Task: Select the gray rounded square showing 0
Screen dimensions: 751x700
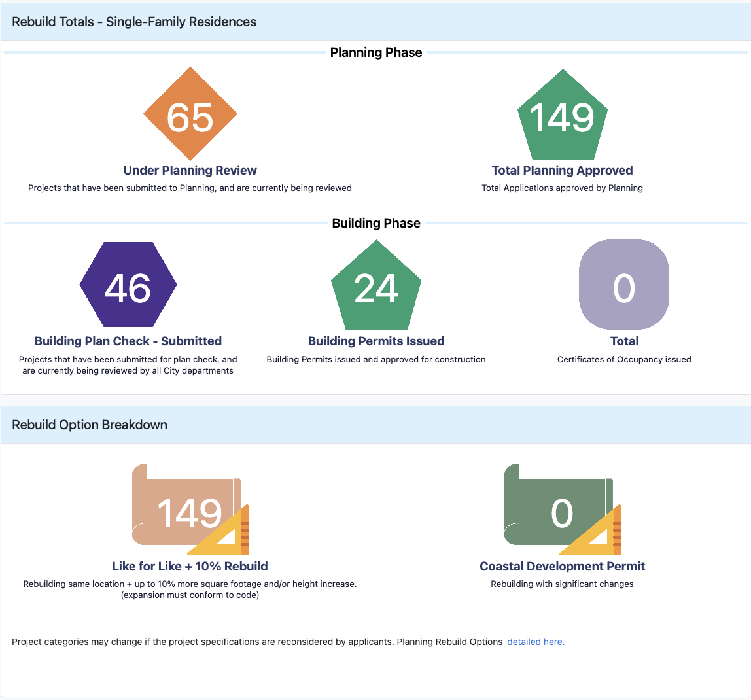Action: (624, 285)
